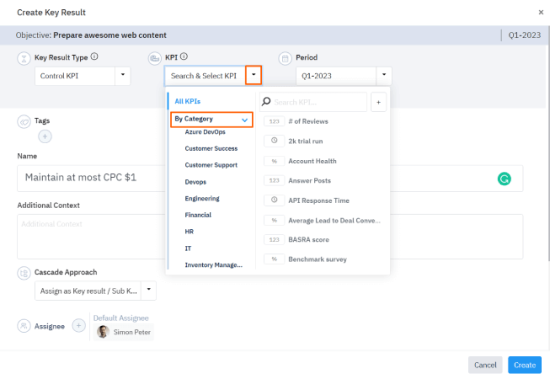
Task: Click the KPI info icon
Action: pos(184,56)
